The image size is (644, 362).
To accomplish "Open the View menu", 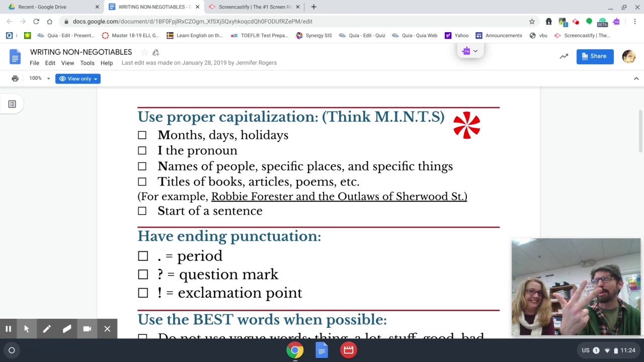I will [67, 63].
